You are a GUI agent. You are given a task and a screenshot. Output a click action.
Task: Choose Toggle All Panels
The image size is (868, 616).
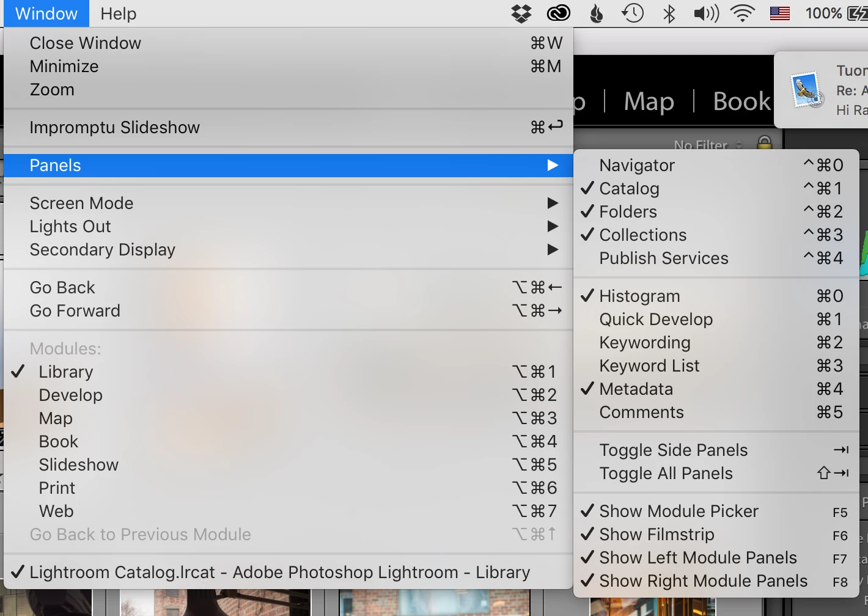716,473
